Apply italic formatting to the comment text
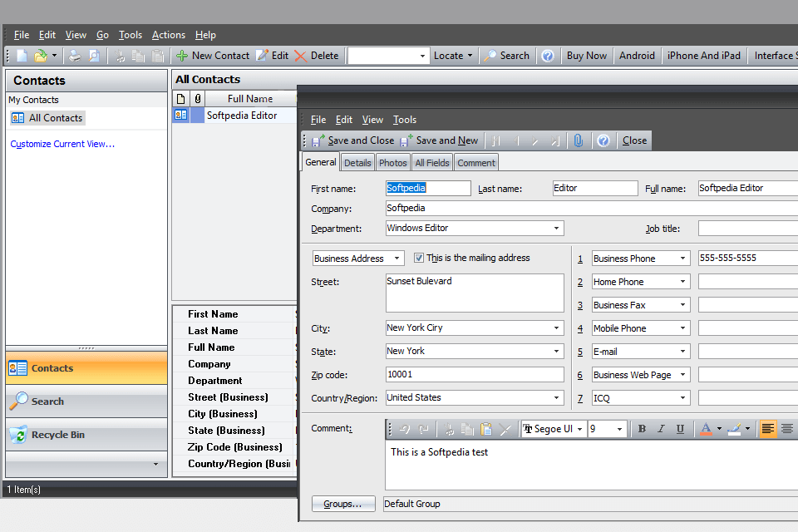The image size is (798, 532). pos(660,428)
